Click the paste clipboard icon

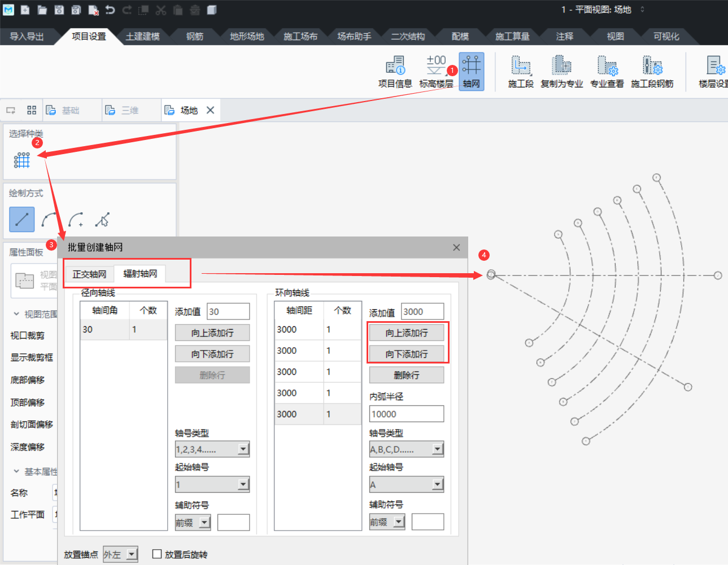[x=178, y=10]
